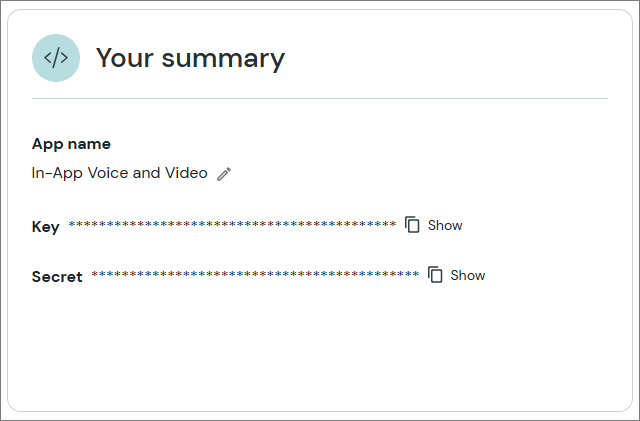The height and width of the screenshot is (421, 640).
Task: Click empty card area below Secret row
Action: click(x=320, y=350)
